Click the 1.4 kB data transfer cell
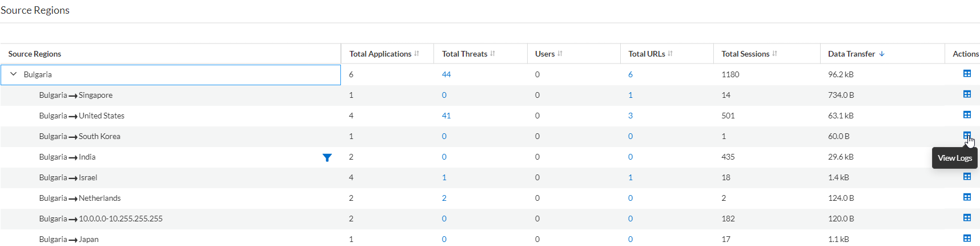 pyautogui.click(x=838, y=177)
